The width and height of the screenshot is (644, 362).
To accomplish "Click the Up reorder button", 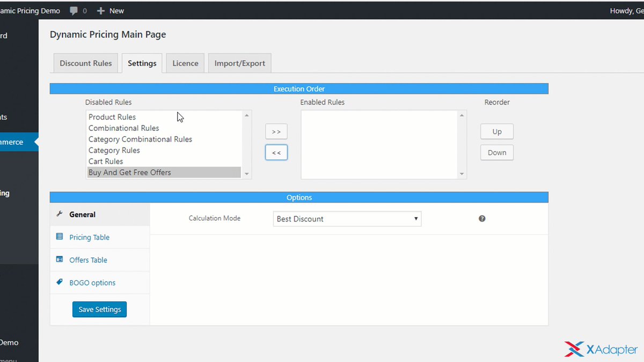I will coord(497,131).
